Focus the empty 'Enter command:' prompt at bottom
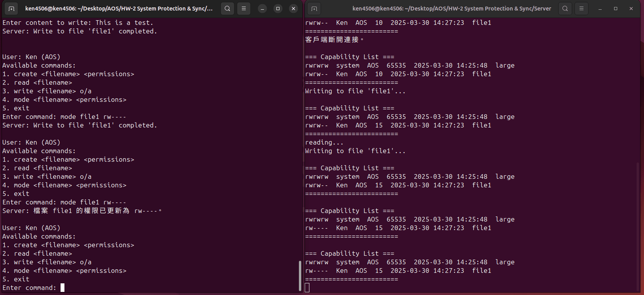 click(x=33, y=288)
